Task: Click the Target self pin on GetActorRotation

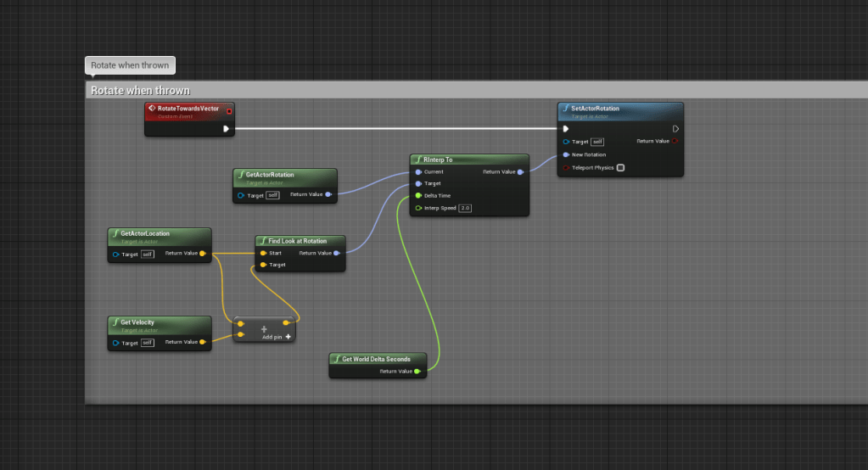Action: pyautogui.click(x=242, y=195)
